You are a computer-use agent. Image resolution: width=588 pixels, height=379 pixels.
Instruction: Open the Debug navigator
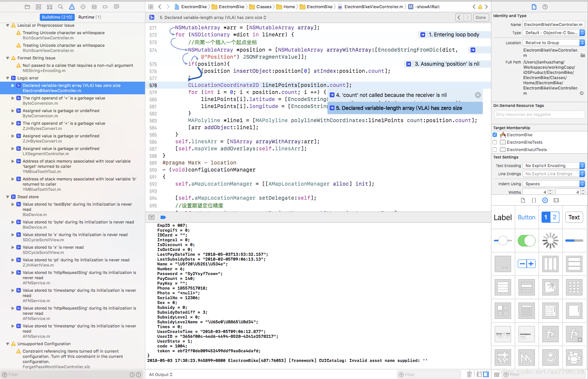94,7
